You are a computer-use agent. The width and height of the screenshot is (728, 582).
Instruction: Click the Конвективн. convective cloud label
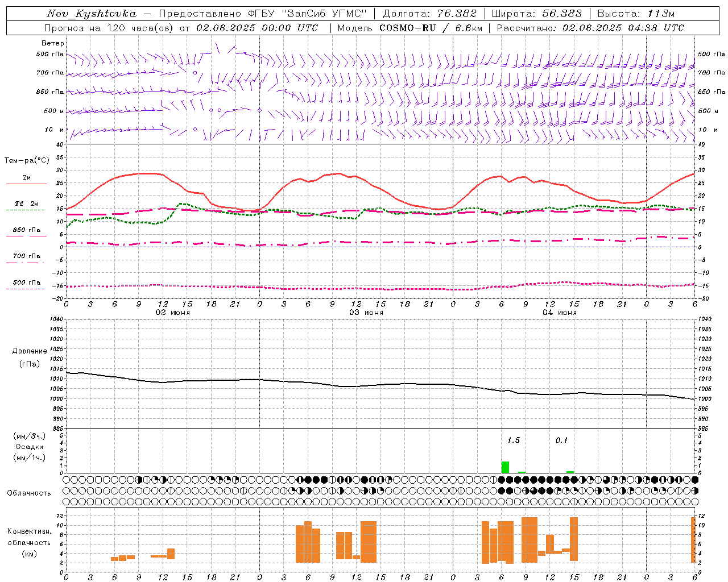click(x=30, y=531)
